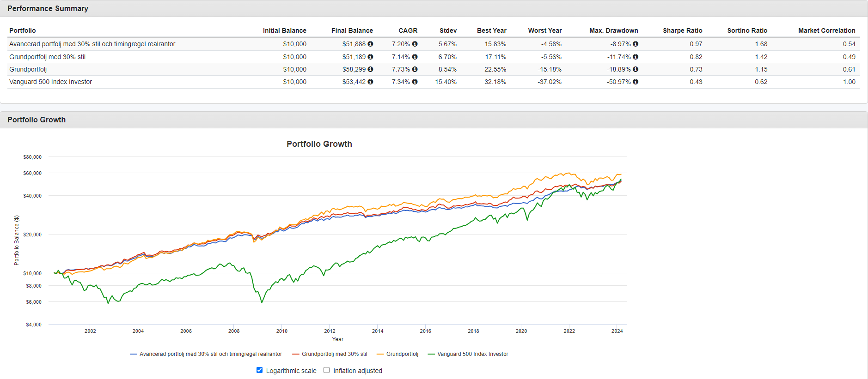The width and height of the screenshot is (868, 379).
Task: Click the Market Correlation column header
Action: (826, 30)
